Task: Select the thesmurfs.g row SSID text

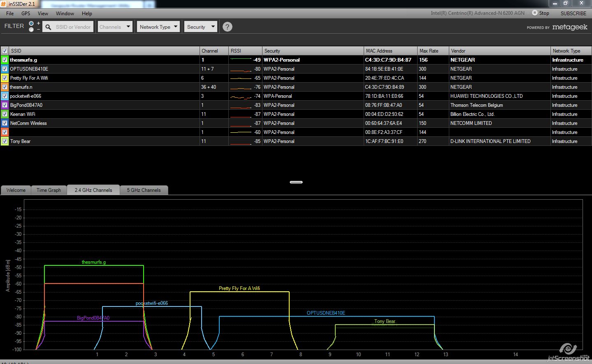Action: click(23, 60)
